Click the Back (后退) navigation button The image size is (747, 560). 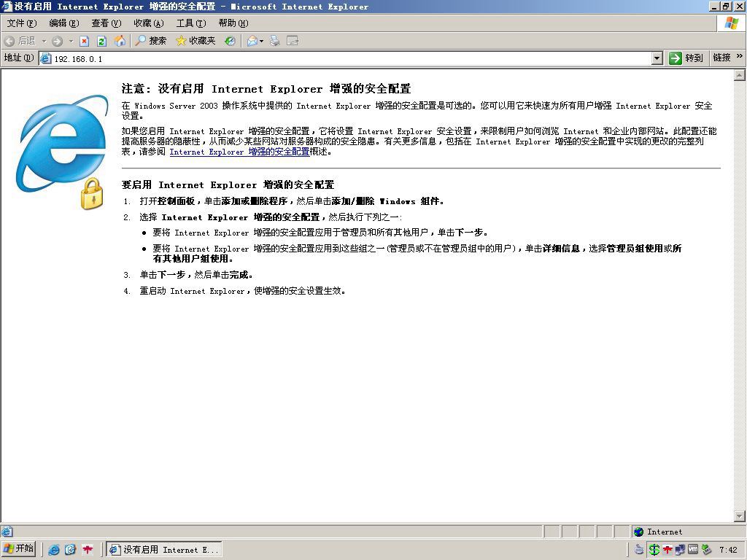click(x=20, y=41)
